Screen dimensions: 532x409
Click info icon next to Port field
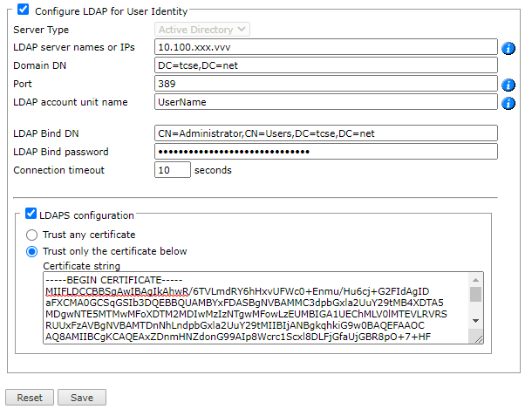[x=509, y=85]
